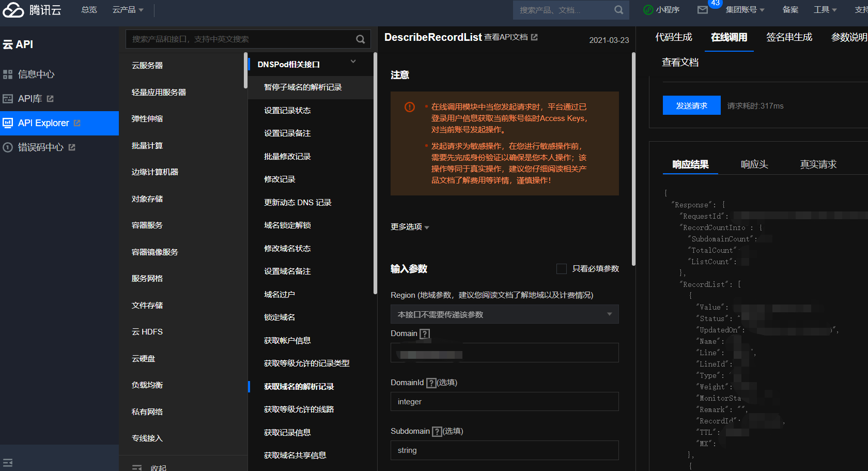This screenshot has width=868, height=471.
Task: Click the 信息中心 grid icon
Action: click(x=8, y=74)
